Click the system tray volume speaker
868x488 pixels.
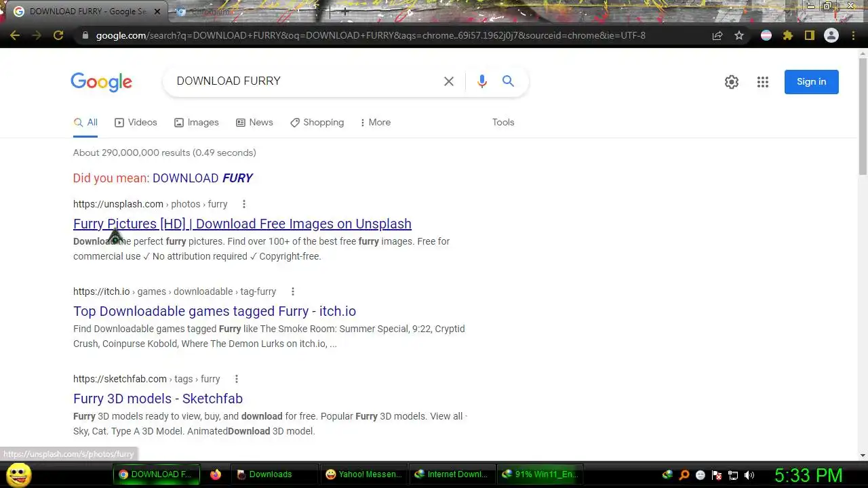pos(749,475)
